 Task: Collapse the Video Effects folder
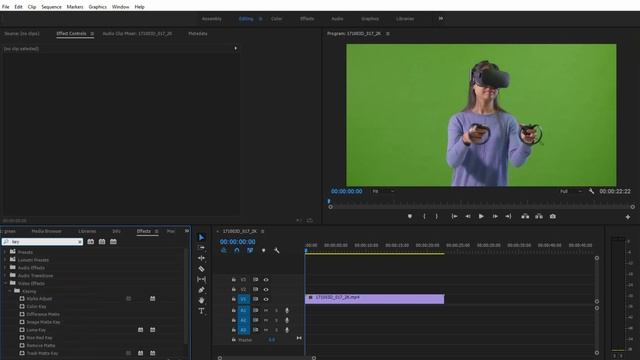click(x=5, y=283)
